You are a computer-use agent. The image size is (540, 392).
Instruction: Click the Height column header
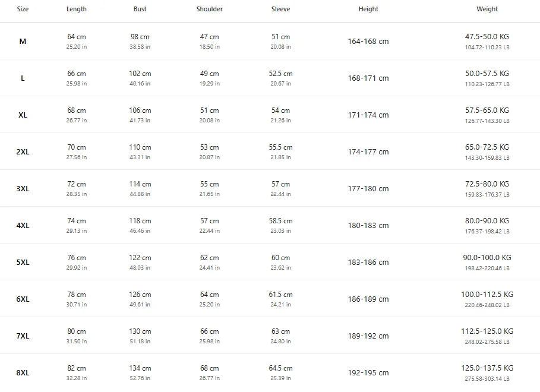click(x=368, y=9)
